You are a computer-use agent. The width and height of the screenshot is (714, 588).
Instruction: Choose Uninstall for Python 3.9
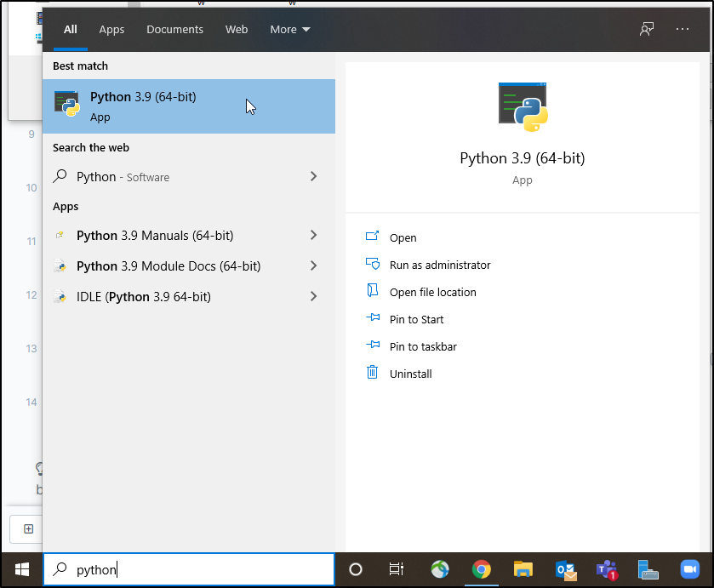tap(410, 374)
